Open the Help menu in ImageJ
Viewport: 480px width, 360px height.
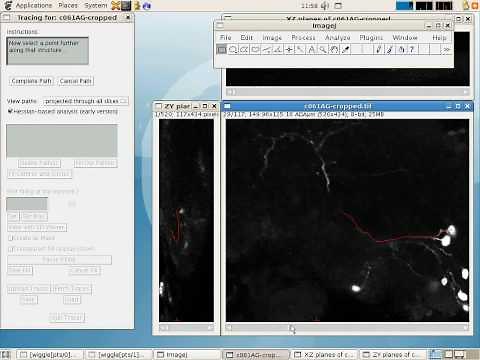tap(439, 37)
